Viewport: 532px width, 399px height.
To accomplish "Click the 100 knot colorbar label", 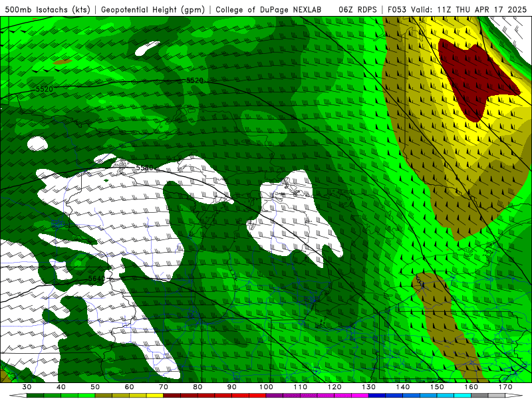I will click(266, 387).
